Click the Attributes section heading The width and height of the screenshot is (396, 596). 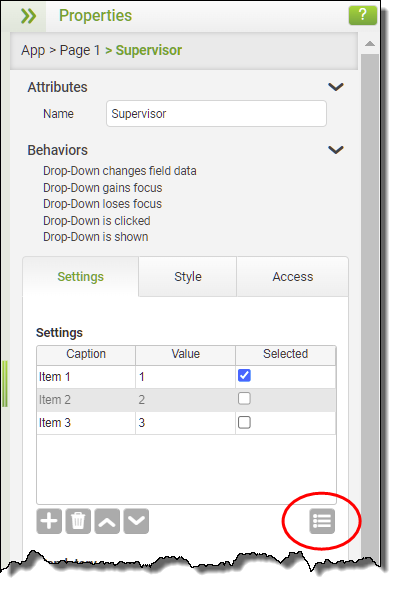click(57, 87)
